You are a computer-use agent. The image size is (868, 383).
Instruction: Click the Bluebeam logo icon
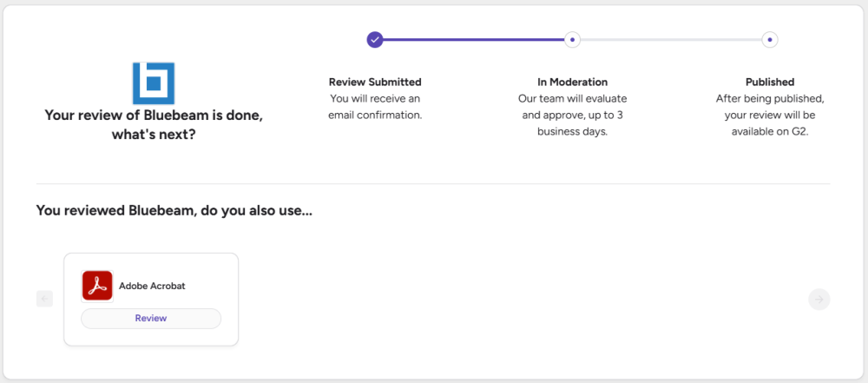click(x=154, y=83)
